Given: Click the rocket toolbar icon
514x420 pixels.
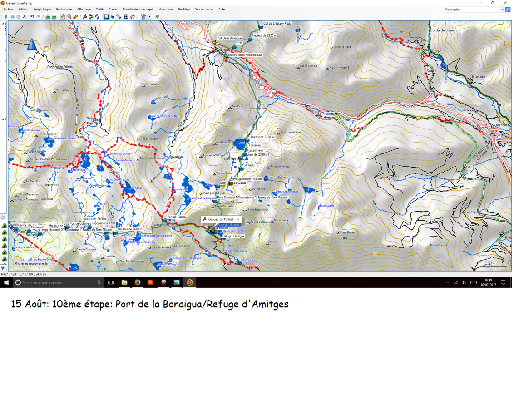Looking at the screenshot, I should [158, 16].
